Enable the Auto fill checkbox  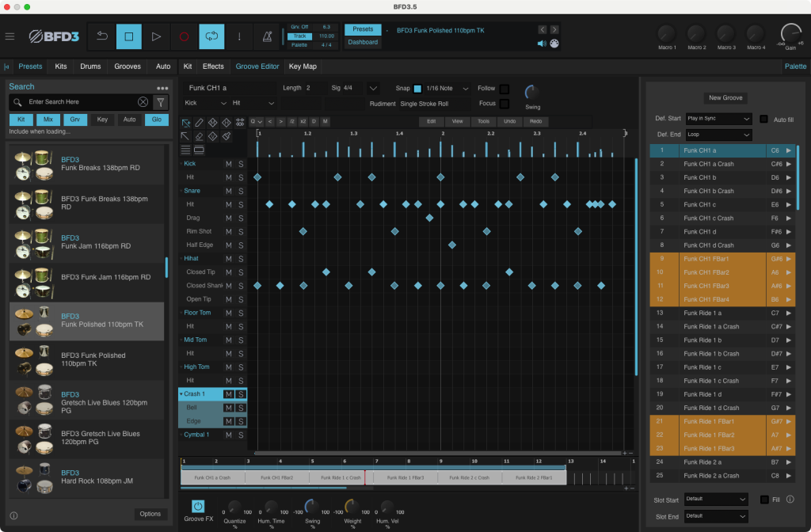tap(763, 120)
